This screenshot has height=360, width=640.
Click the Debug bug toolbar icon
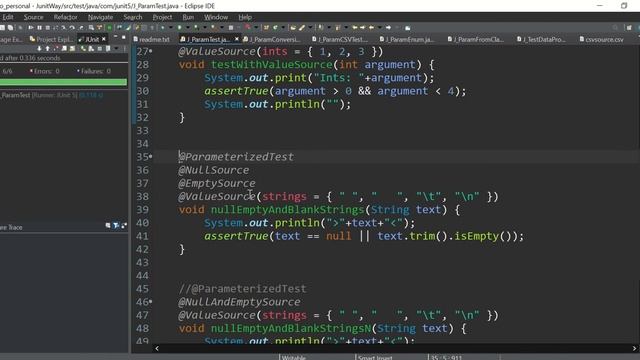pyautogui.click(x=162, y=27)
